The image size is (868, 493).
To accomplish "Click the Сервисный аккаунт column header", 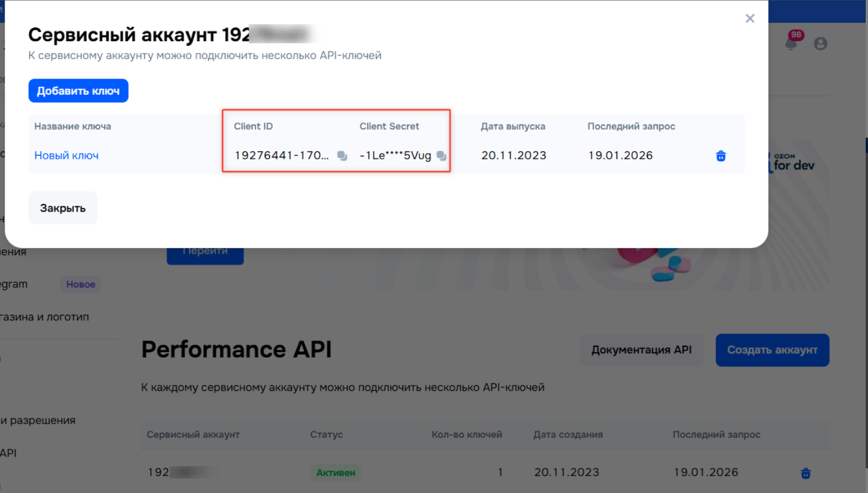I will (193, 435).
